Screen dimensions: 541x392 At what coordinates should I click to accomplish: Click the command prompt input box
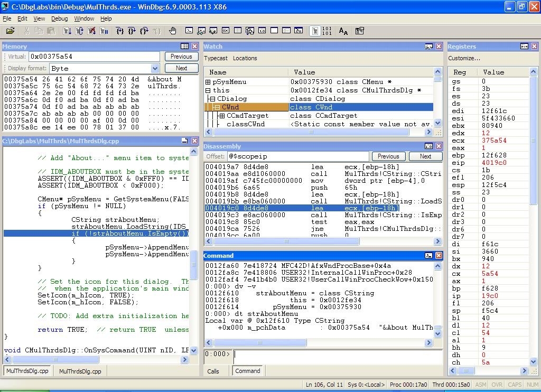coord(338,357)
